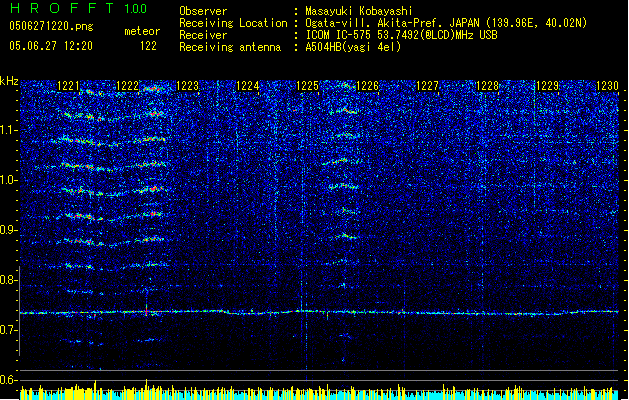Click the 1227 time marker
Image resolution: width=629 pixels, height=400 pixels.
tap(428, 85)
